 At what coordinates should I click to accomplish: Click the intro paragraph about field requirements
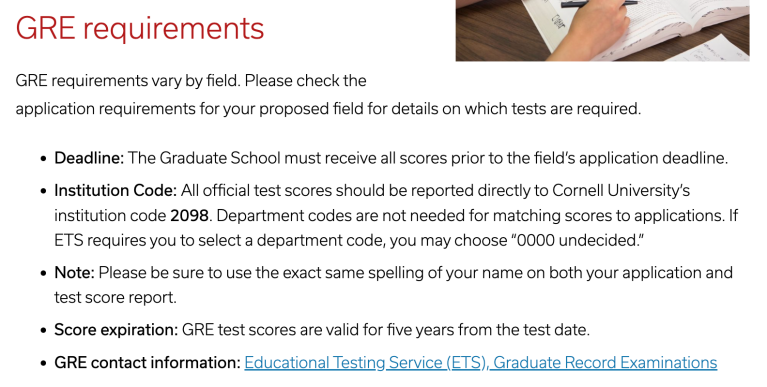pyautogui.click(x=328, y=94)
